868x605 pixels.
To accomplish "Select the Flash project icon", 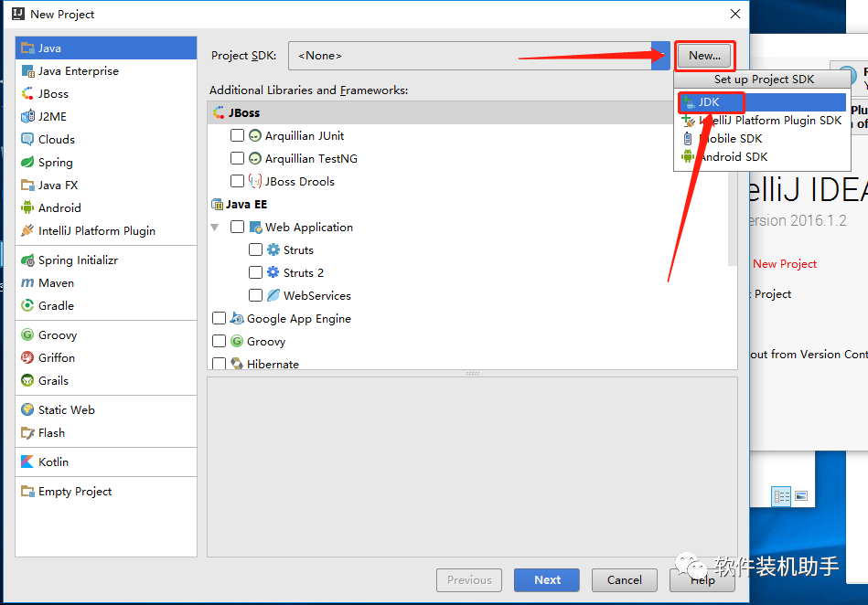I will (27, 432).
